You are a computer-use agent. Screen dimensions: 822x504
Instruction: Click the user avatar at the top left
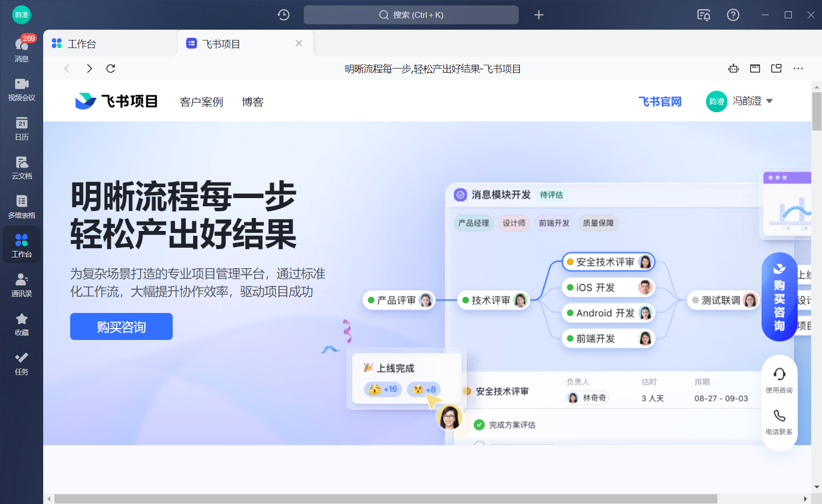[x=22, y=15]
